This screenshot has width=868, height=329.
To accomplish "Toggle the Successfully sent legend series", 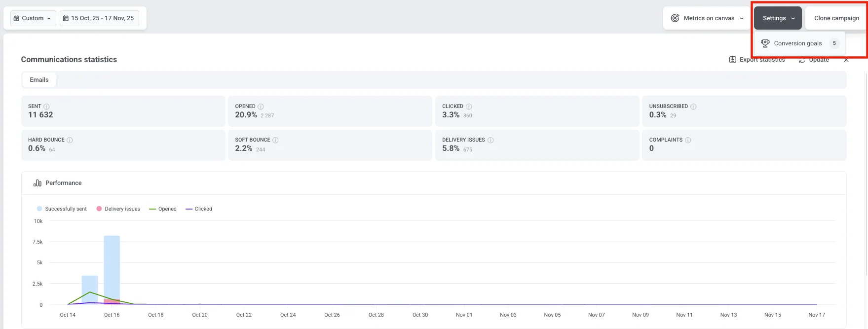I will point(62,209).
